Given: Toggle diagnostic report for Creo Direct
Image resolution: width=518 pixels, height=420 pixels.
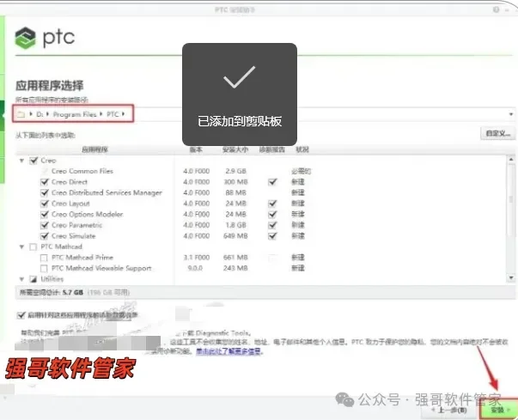Looking at the screenshot, I should point(272,182).
